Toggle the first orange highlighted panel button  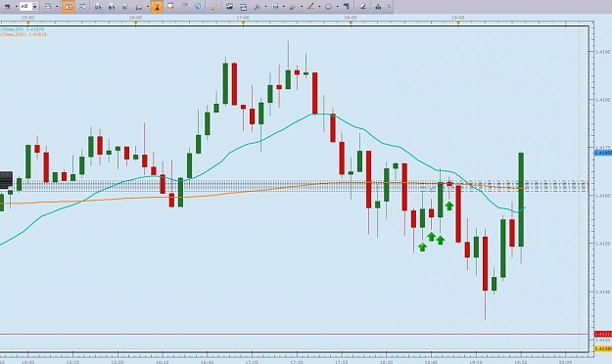coord(69,6)
